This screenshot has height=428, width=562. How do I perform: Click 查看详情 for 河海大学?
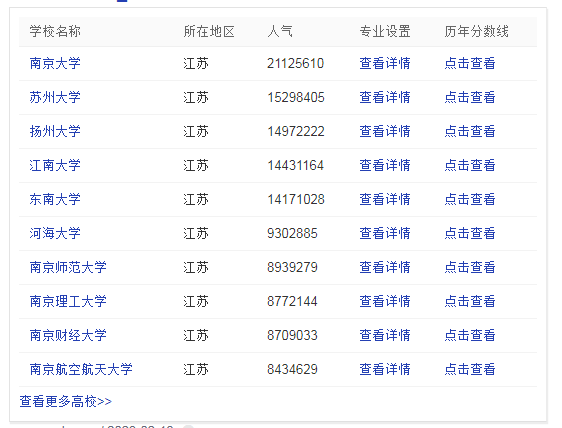(385, 233)
